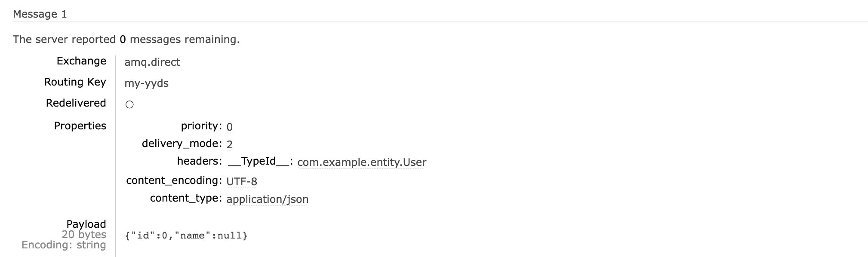
Task: Click the server reported messages remaining text
Action: (x=126, y=40)
